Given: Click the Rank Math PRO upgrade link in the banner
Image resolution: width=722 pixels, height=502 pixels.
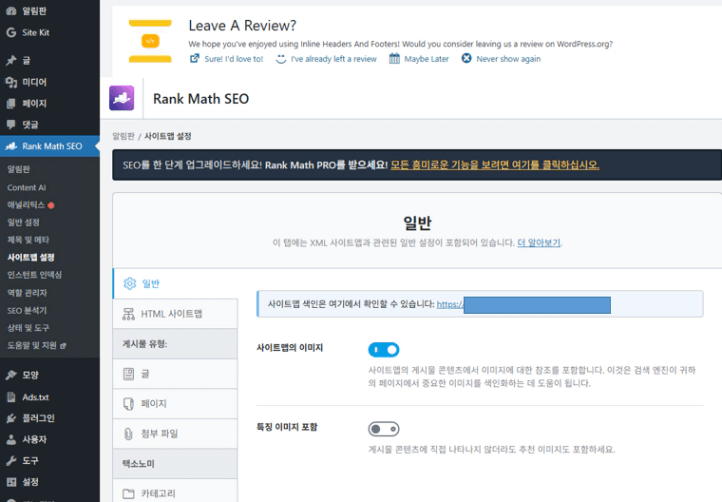Looking at the screenshot, I should (495, 165).
